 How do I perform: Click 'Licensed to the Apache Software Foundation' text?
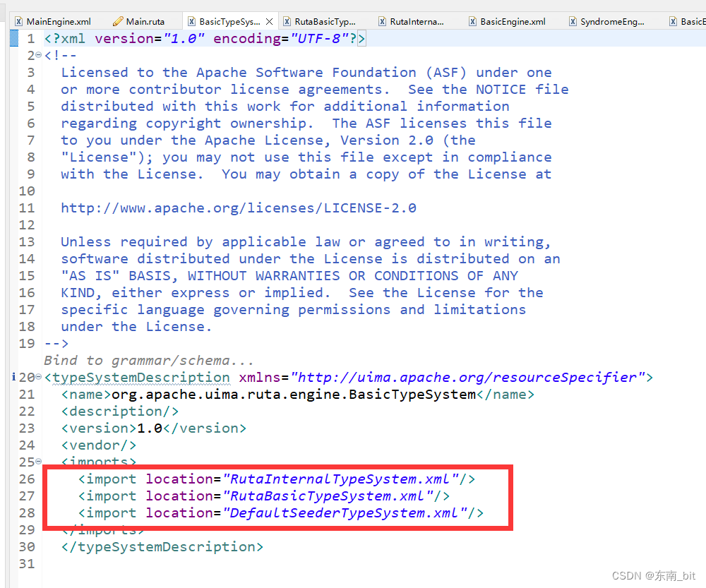click(239, 73)
